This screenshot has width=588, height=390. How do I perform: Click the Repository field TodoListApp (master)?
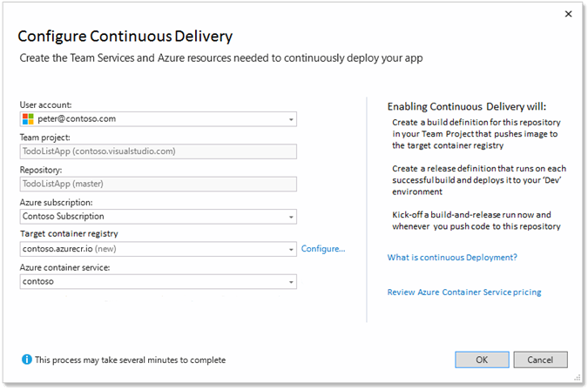point(159,184)
